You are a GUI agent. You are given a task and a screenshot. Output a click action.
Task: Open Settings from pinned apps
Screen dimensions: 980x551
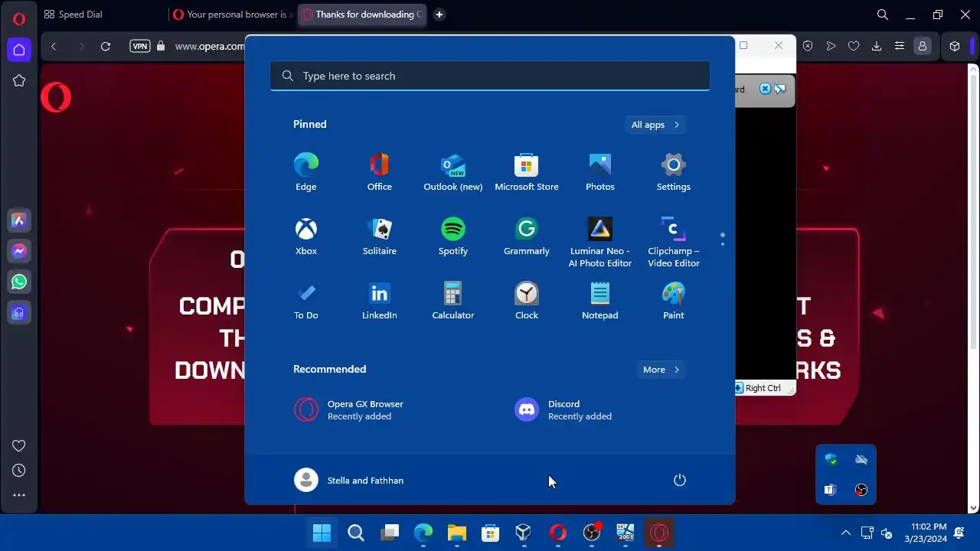[x=673, y=172]
